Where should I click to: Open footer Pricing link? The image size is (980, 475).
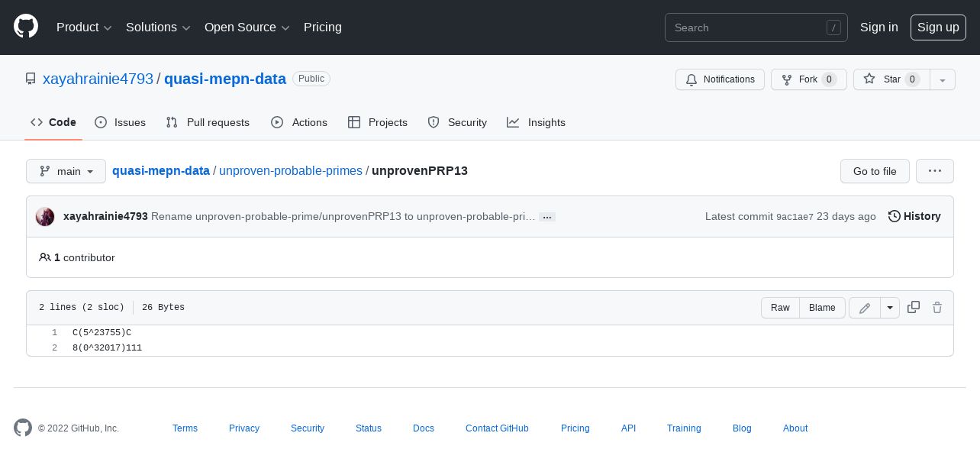click(x=575, y=428)
